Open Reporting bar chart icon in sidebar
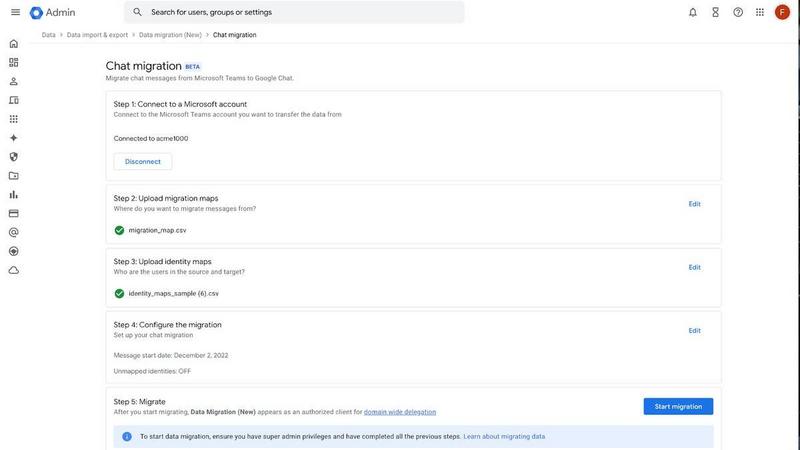800x450 pixels. pos(14,194)
